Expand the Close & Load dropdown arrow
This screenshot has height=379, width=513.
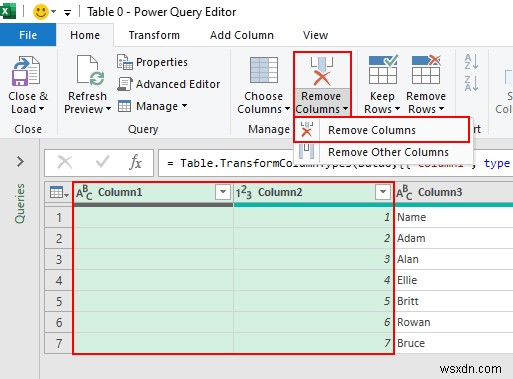[x=42, y=109]
